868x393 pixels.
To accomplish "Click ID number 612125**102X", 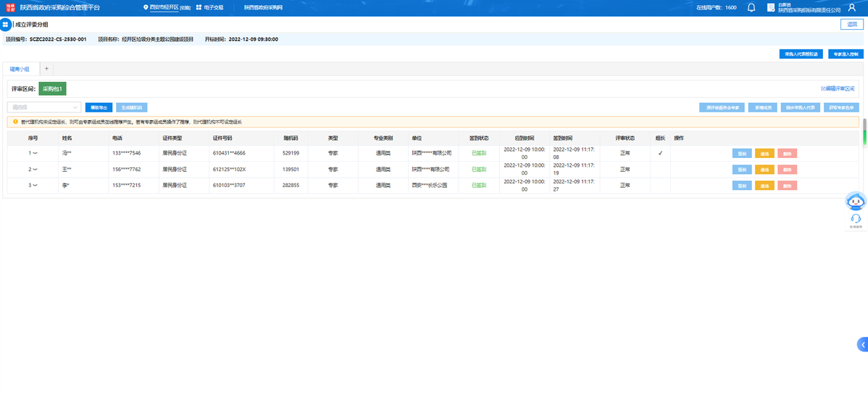I will tap(229, 169).
